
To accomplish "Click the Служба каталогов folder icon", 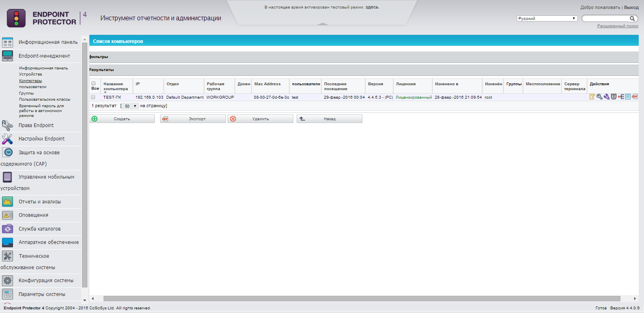I will [x=7, y=229].
